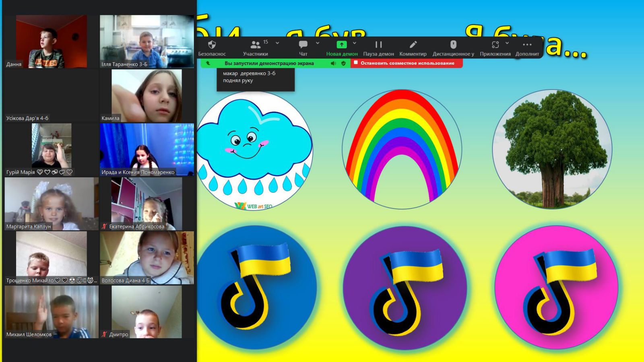Select the Екатерина Абрикосова video tile
Image resolution: width=644 pixels, height=362 pixels.
click(147, 204)
